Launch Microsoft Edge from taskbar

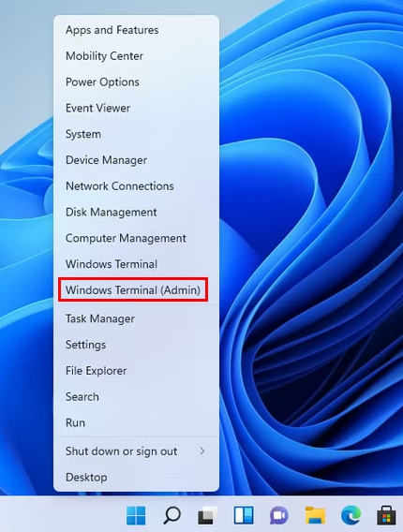point(351,515)
